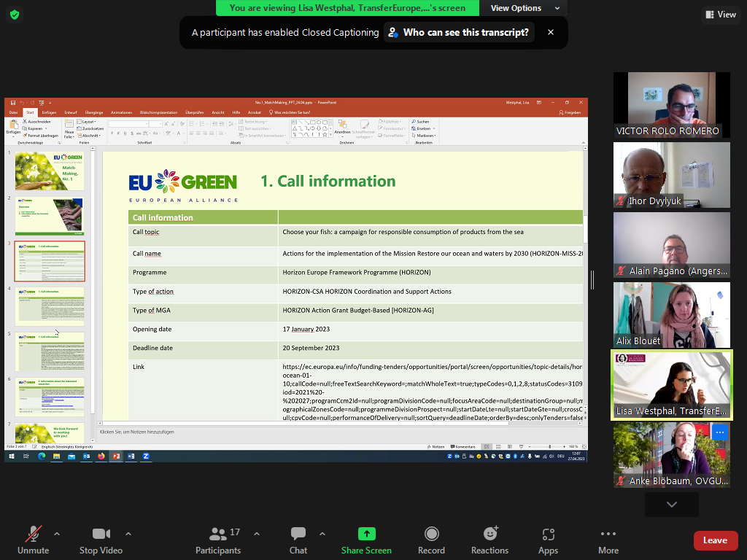747x560 pixels.
Task: Open the Chat panel
Action: pos(298,540)
